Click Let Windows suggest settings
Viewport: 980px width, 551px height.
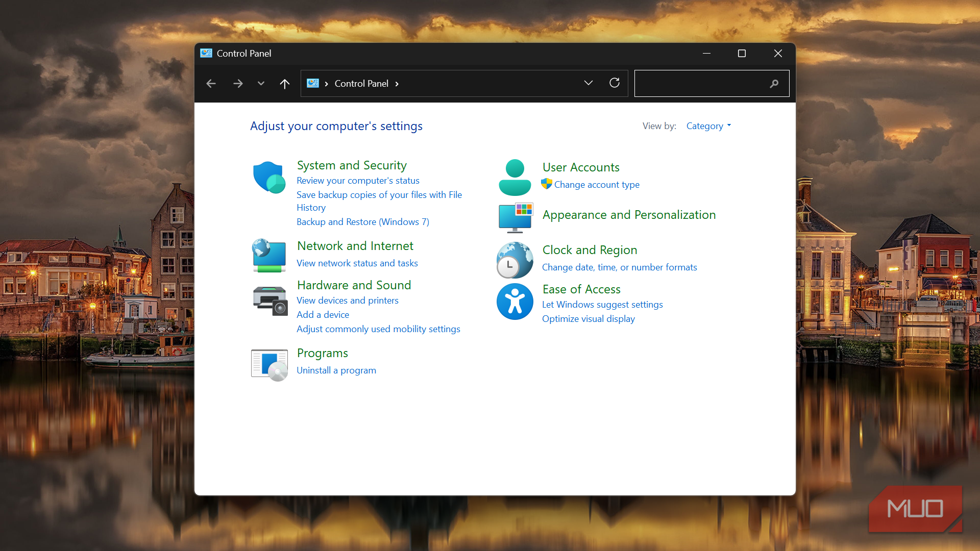click(602, 305)
